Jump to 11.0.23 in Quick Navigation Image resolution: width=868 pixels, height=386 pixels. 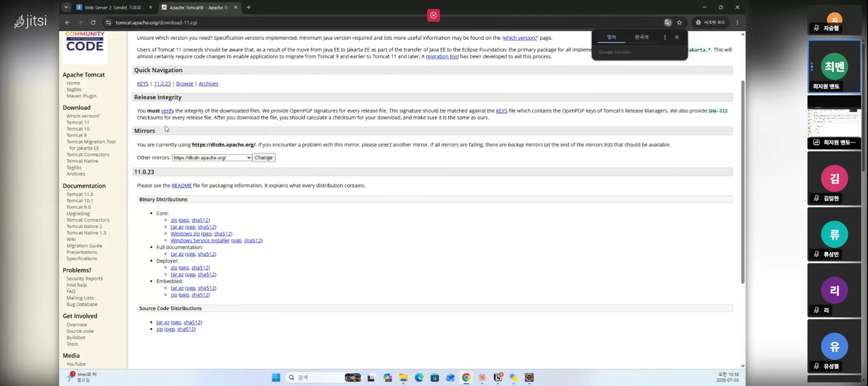click(x=162, y=84)
